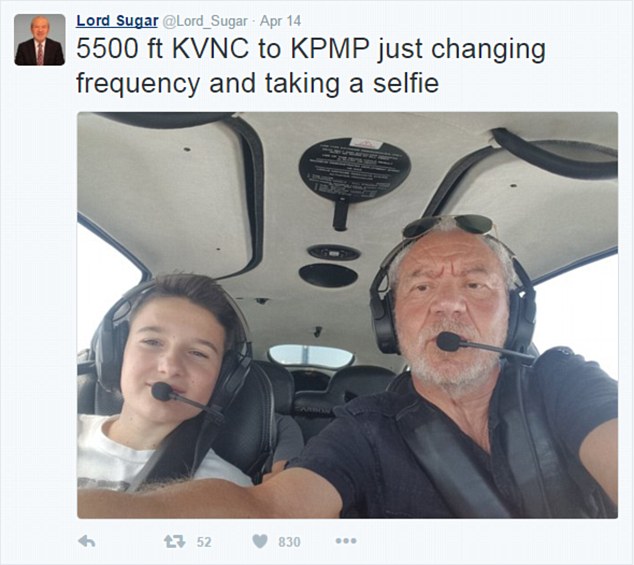Screen dimensions: 634x565
Task: Open the @Lord_Sugar handle link
Action: [x=205, y=21]
